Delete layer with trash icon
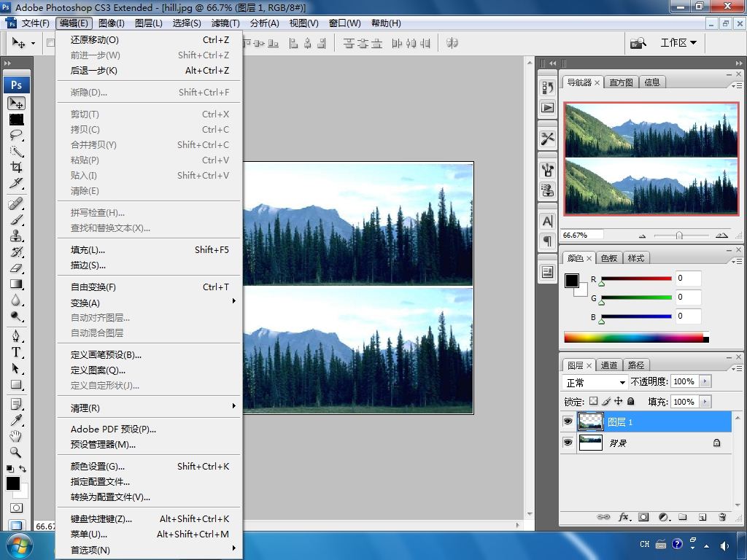The width and height of the screenshot is (747, 560). coord(722,517)
